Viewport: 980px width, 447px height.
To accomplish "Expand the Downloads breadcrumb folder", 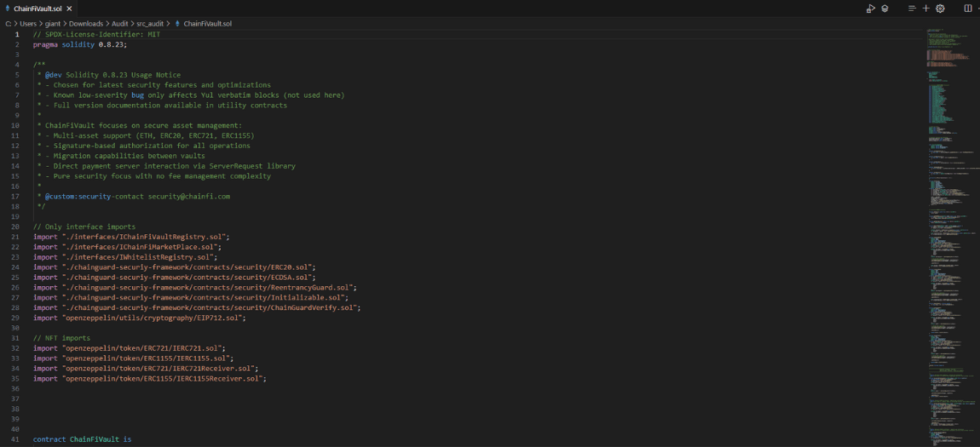I will pyautogui.click(x=86, y=24).
